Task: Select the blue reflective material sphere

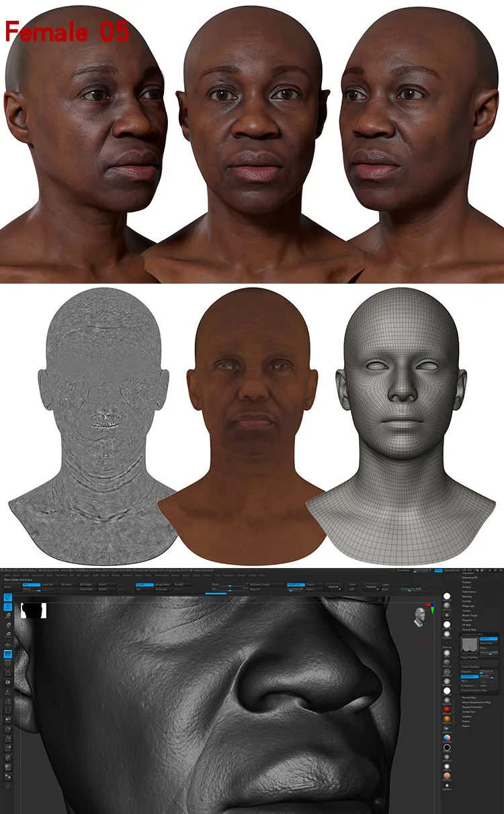Action: (447, 728)
